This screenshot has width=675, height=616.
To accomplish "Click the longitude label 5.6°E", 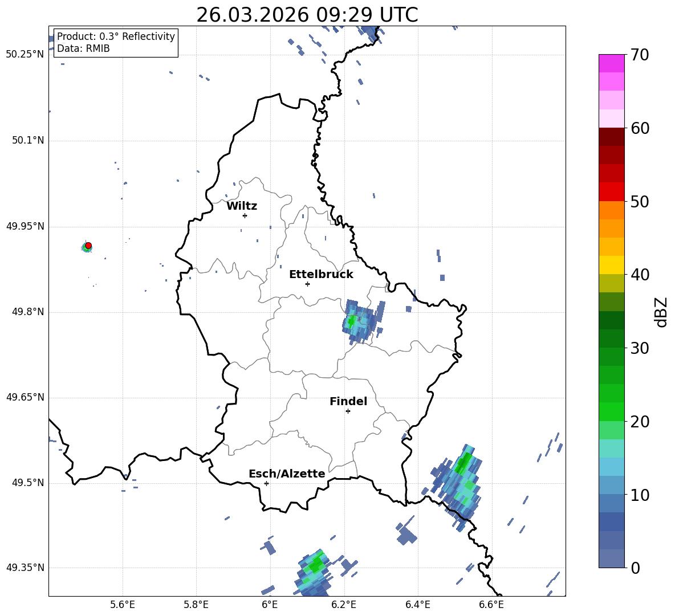I will pos(123,605).
